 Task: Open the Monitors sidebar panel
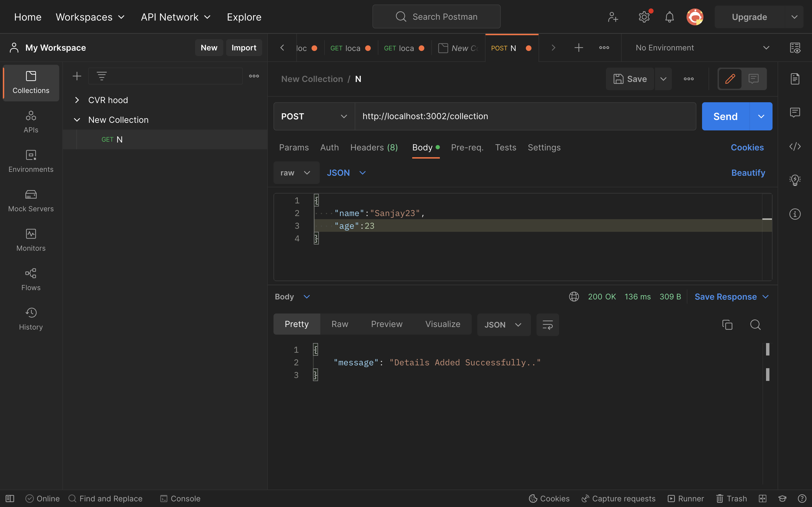[x=30, y=239]
